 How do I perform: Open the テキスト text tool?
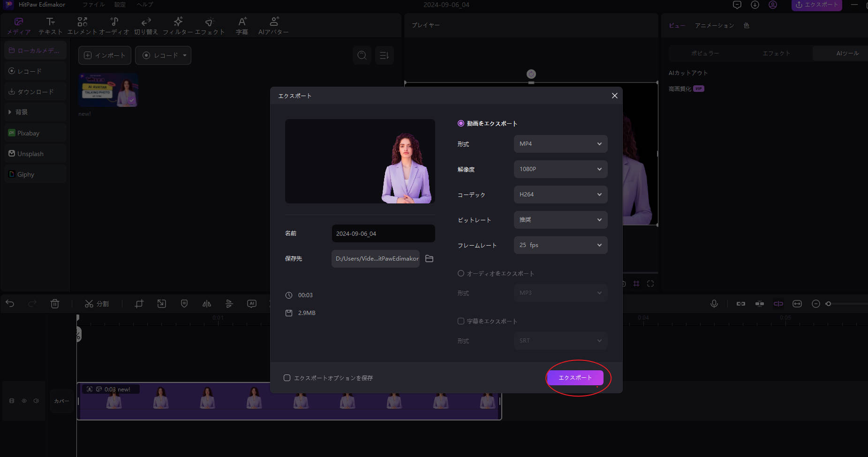point(50,26)
